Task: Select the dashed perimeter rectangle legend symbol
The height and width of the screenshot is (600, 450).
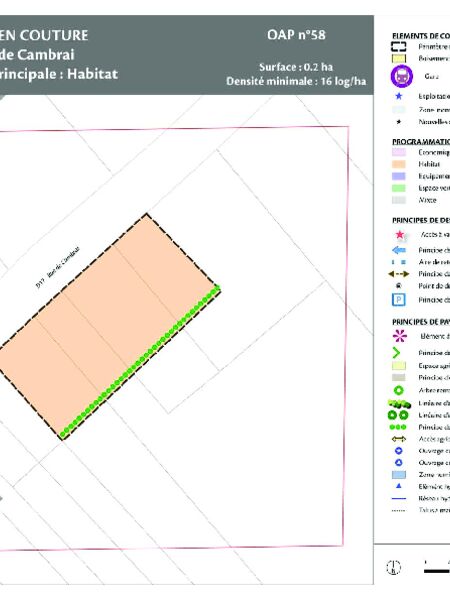Action: point(398,47)
